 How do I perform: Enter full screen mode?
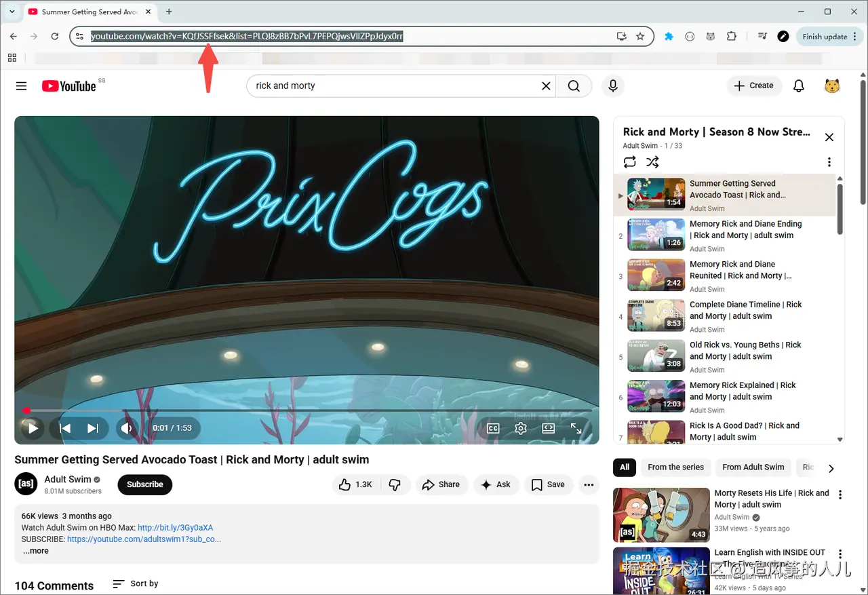point(576,428)
